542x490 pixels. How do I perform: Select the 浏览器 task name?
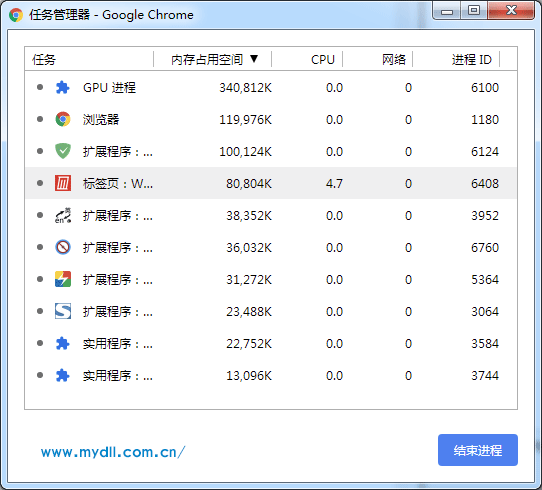[101, 120]
